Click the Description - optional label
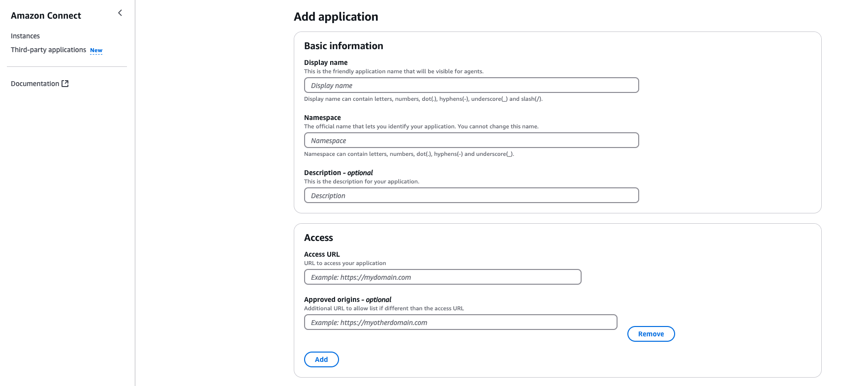Image resolution: width=868 pixels, height=386 pixels. [338, 173]
